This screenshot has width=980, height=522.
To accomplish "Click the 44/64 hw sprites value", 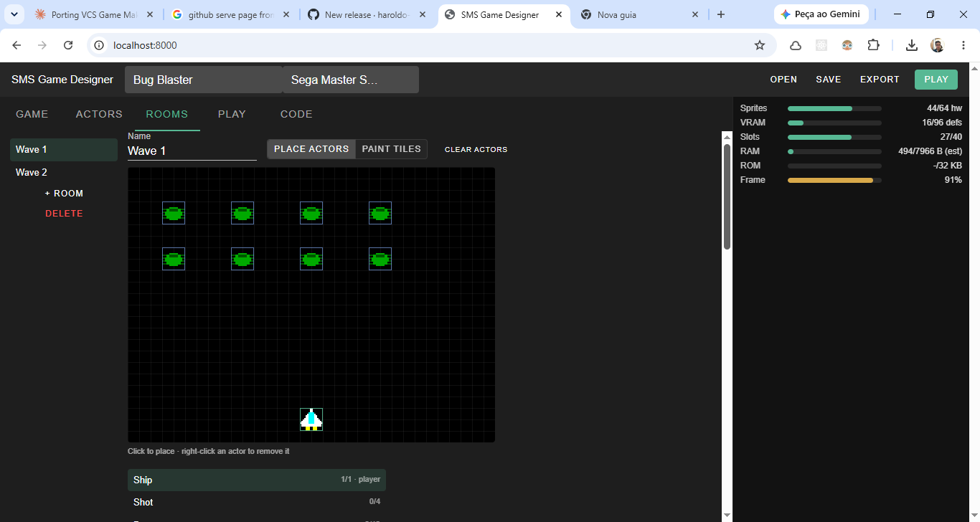I will tap(944, 108).
